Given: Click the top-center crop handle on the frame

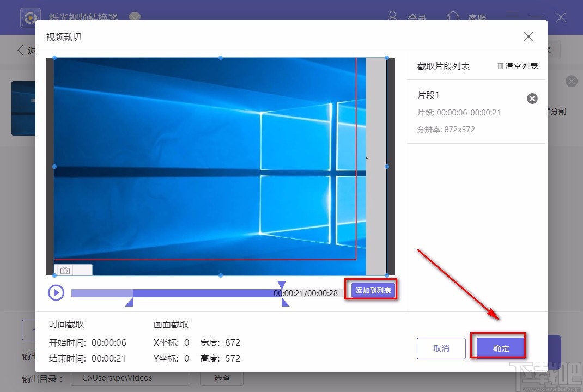Looking at the screenshot, I should (x=220, y=57).
